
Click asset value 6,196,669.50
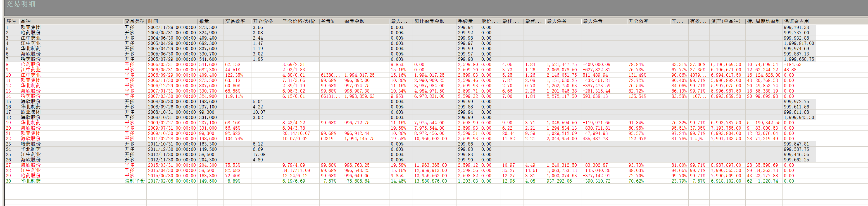[x=726, y=64]
